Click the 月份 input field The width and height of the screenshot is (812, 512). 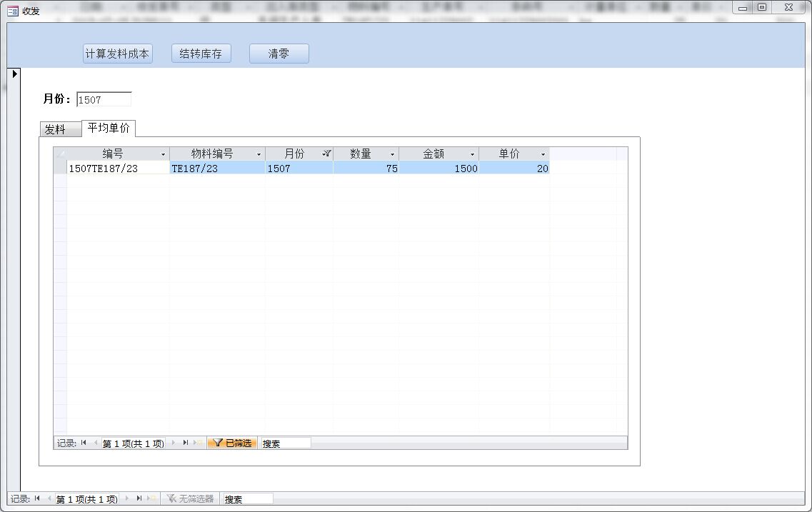click(104, 99)
